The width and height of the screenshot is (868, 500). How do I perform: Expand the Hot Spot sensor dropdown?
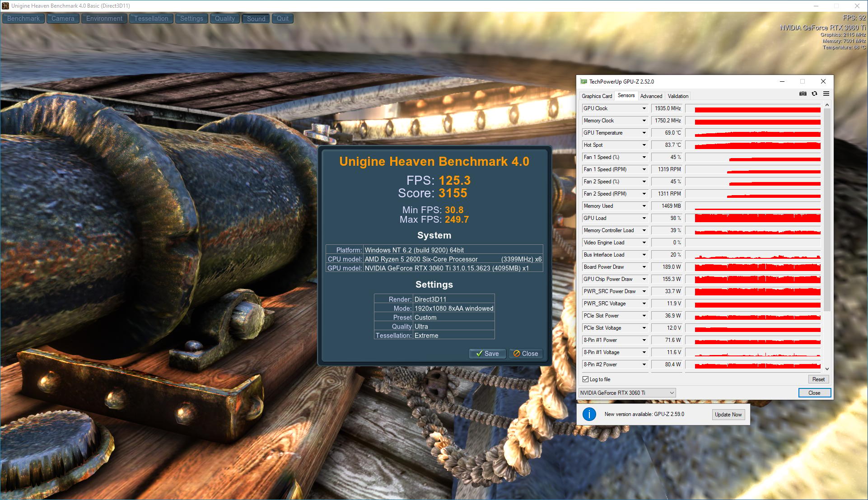tap(644, 145)
